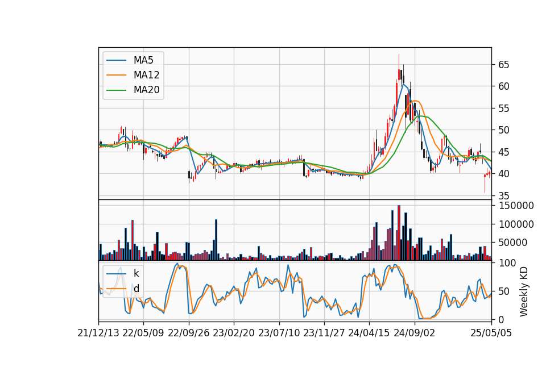The image size is (546, 392).
Task: Click the 65 price axis label
Action: click(504, 65)
